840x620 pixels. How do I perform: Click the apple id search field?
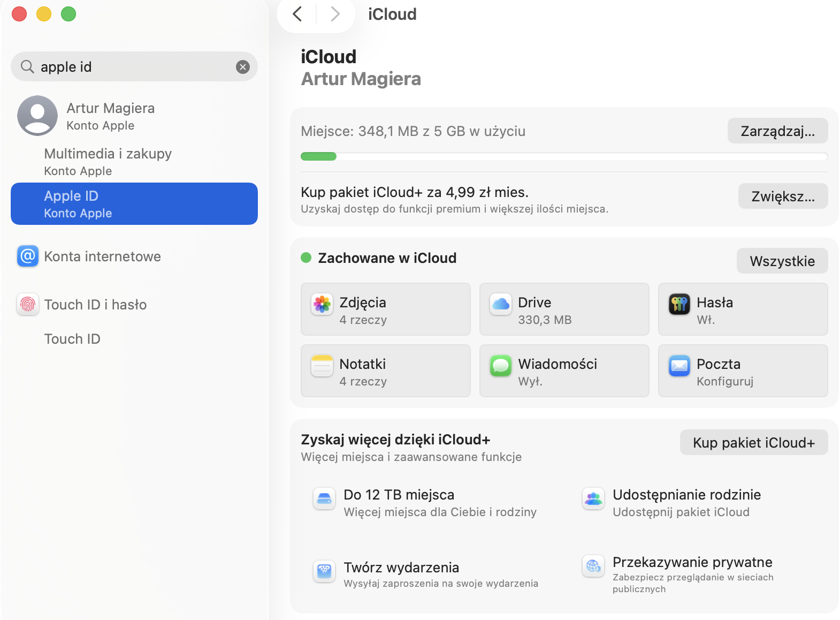[134, 66]
